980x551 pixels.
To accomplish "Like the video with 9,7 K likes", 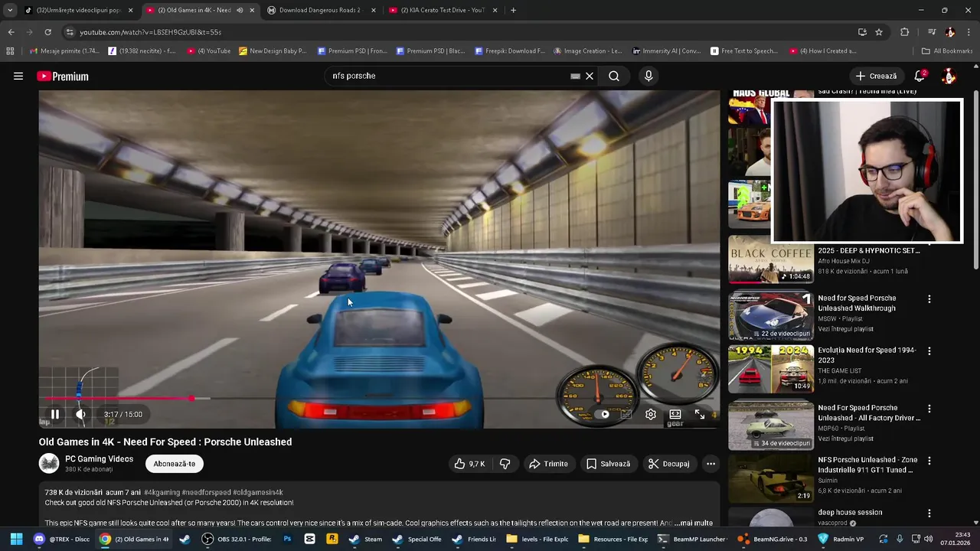I will tap(469, 464).
